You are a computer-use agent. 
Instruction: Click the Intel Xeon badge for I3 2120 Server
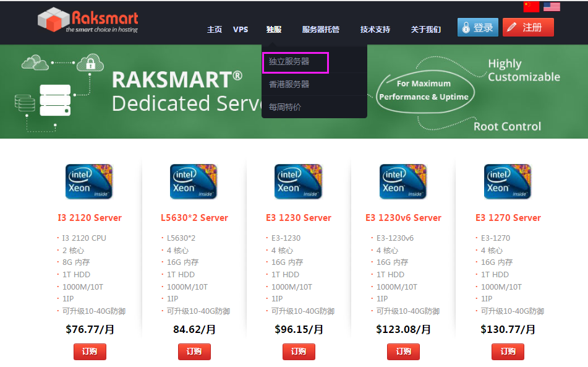click(89, 181)
